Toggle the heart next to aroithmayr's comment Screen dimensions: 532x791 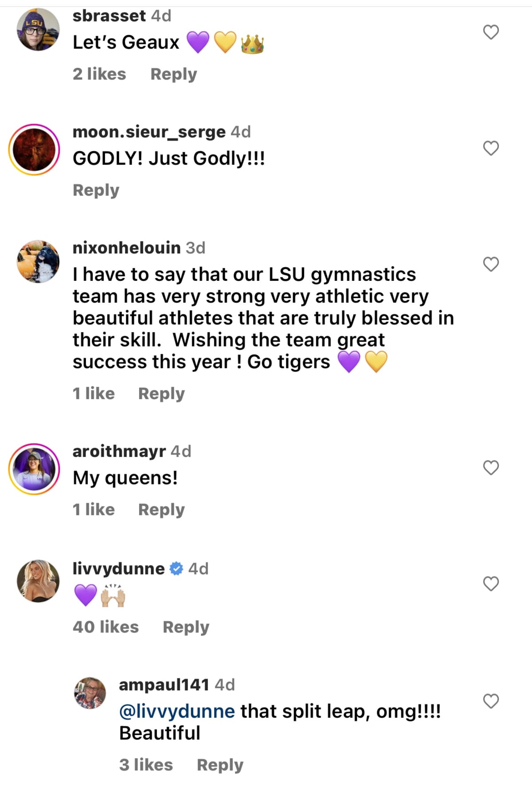(x=490, y=467)
